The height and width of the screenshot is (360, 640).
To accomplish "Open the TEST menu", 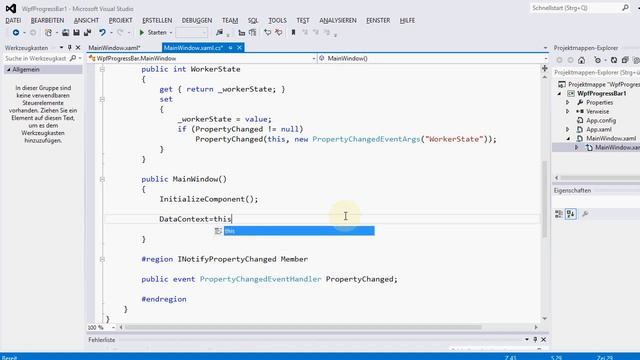I will point(303,20).
